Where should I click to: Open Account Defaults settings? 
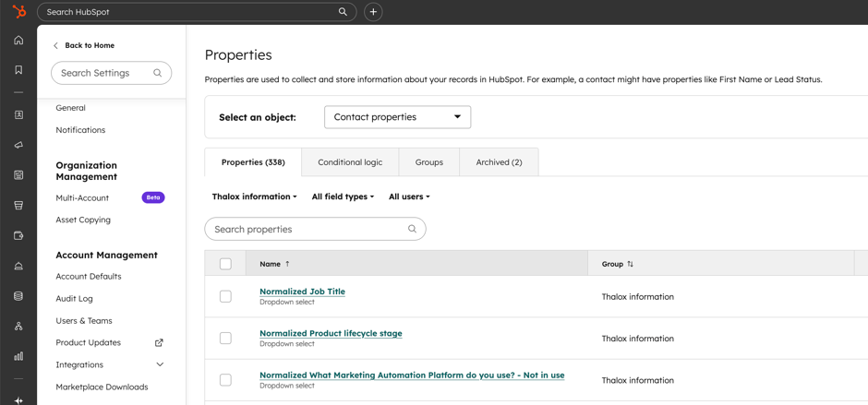[x=89, y=276]
